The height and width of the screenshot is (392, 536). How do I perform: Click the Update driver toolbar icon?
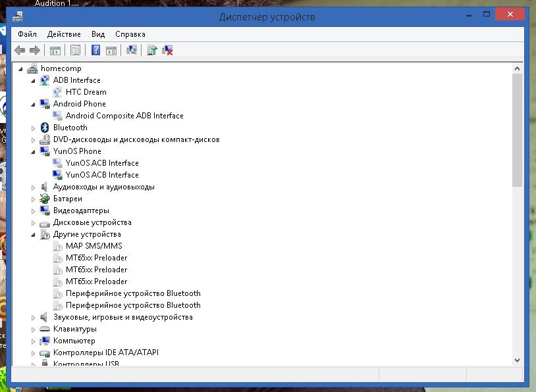pos(152,51)
